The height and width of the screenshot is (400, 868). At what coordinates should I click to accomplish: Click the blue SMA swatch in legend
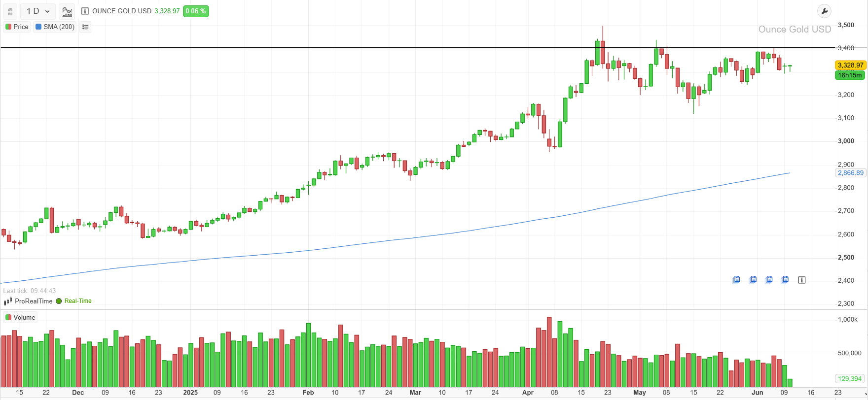pos(38,27)
